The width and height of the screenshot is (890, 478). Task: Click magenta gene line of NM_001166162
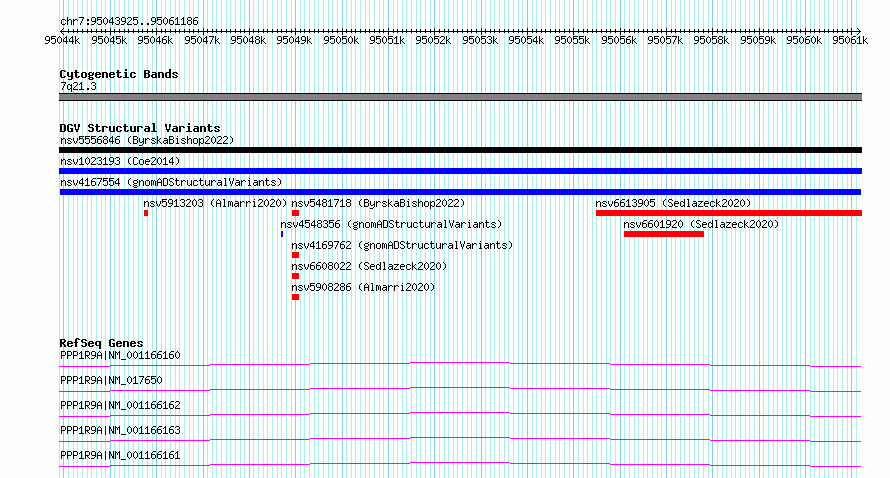[x=460, y=413]
